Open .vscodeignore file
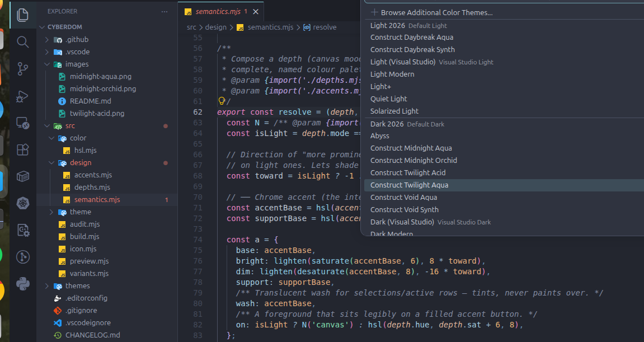Viewport: 644px width, 342px height. tap(107, 323)
